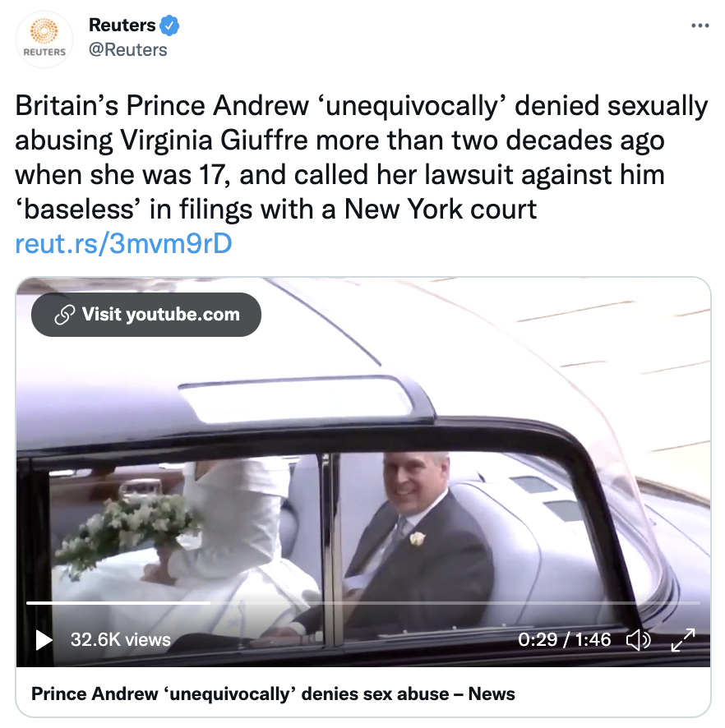Click the blue verified checkmark badge
725x728 pixels.
click(169, 25)
